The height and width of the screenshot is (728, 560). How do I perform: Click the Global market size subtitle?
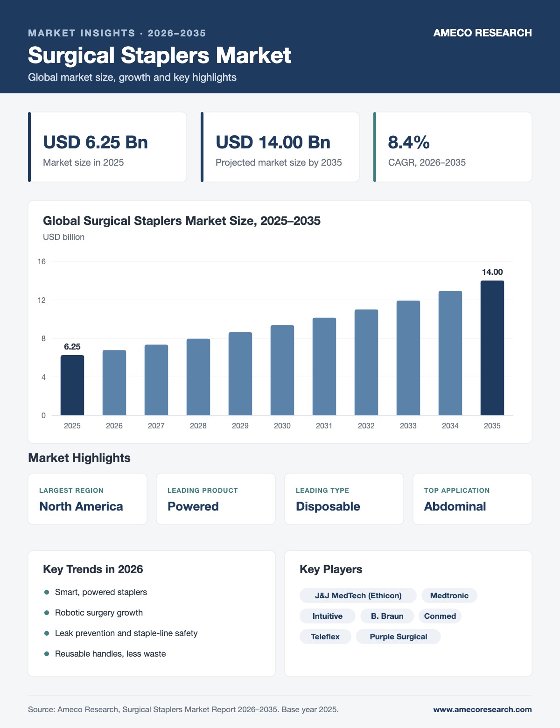(x=132, y=77)
